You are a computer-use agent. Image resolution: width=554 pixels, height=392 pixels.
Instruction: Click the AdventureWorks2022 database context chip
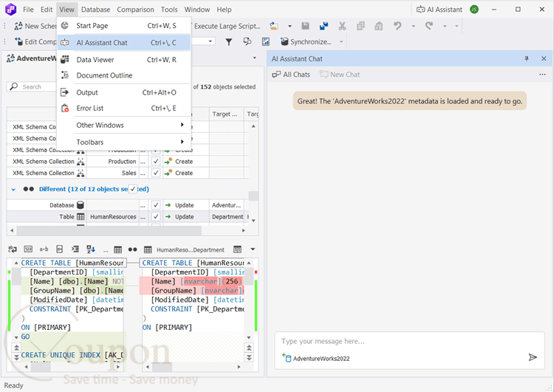315,358
